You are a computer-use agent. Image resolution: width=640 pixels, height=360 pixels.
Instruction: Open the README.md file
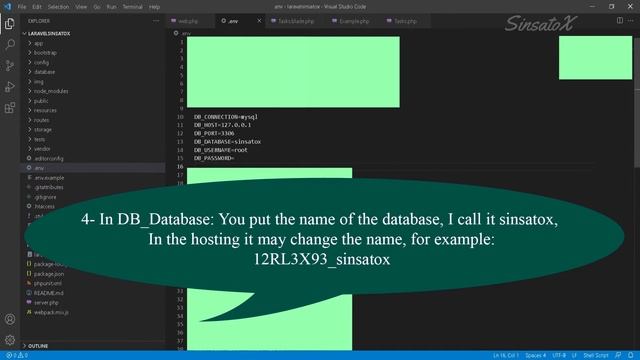click(48, 293)
